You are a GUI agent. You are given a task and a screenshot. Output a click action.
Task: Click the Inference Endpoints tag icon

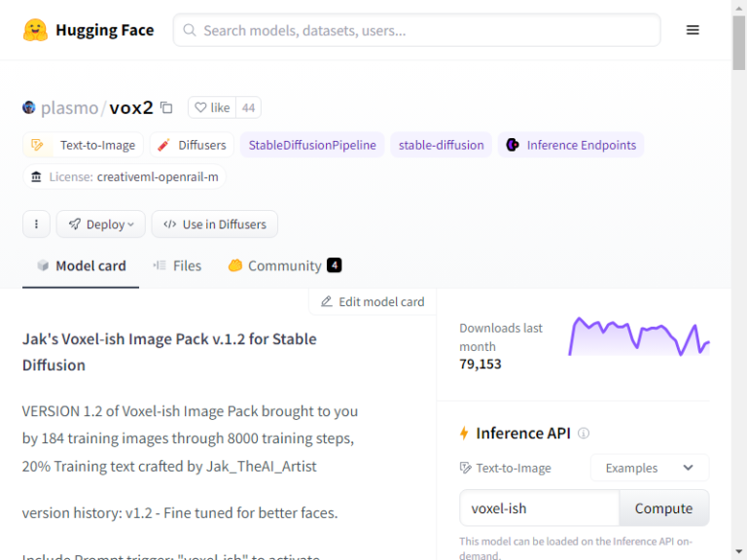coord(513,145)
